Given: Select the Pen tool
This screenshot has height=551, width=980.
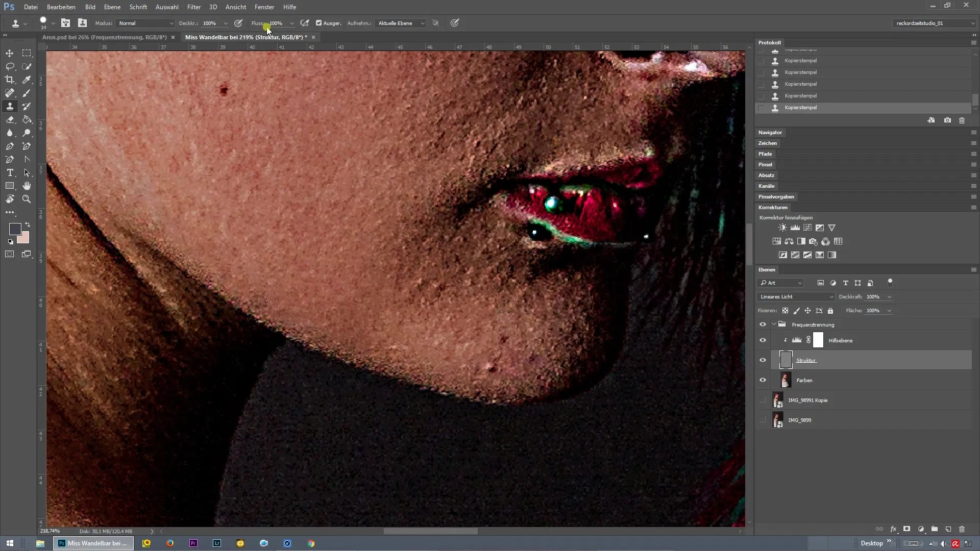Looking at the screenshot, I should (x=10, y=146).
